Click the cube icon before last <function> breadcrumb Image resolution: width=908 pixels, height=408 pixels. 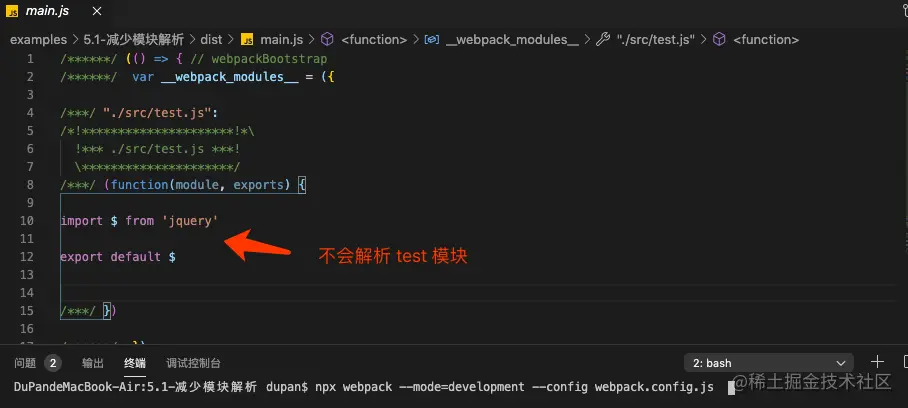(718, 40)
